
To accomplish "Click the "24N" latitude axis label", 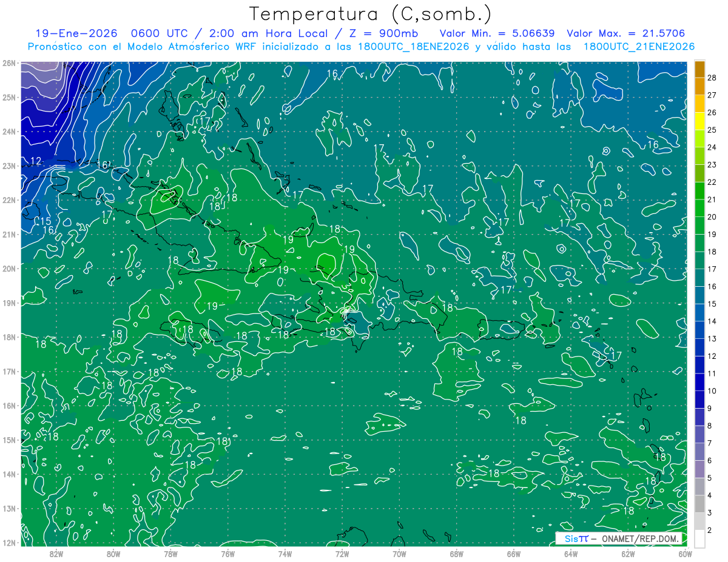I will [8, 132].
